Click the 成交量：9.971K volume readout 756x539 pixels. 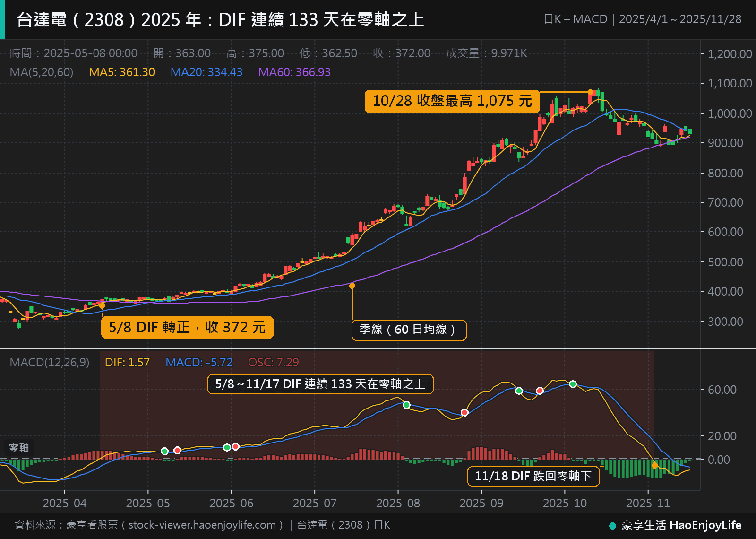(487, 53)
